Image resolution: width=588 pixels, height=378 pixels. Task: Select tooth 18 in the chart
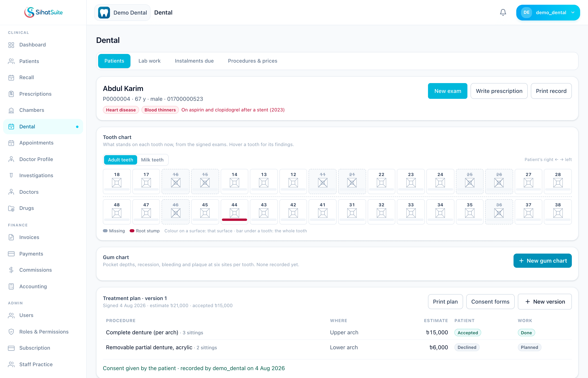pos(117,181)
